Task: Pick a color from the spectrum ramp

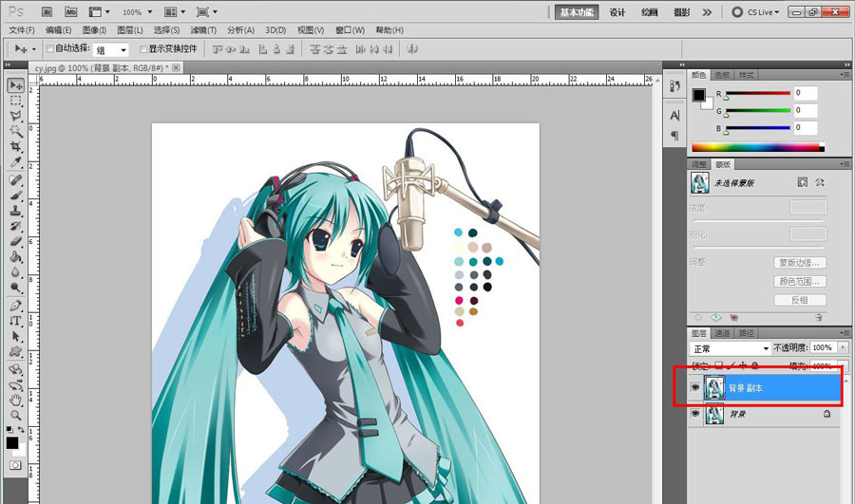Action: (758, 147)
